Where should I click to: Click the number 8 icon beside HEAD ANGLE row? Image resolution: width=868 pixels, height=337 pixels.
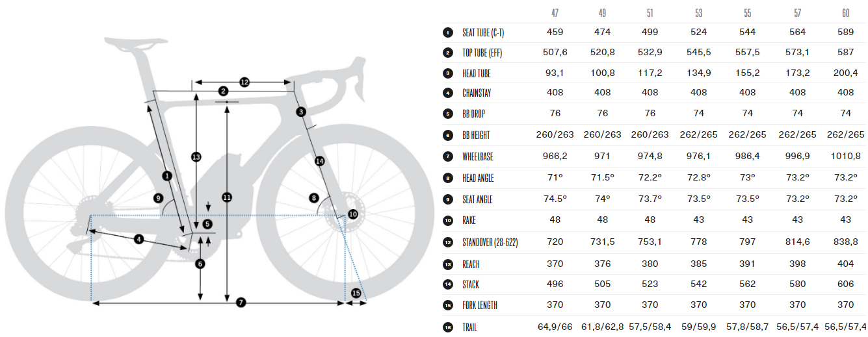[x=448, y=177]
